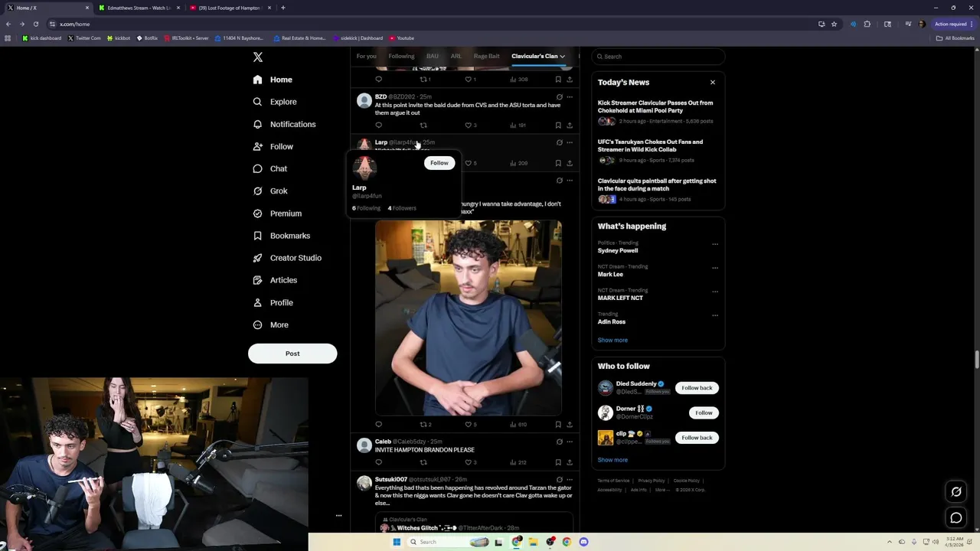This screenshot has width=980, height=551.
Task: Follow back the clip account
Action: point(697,438)
